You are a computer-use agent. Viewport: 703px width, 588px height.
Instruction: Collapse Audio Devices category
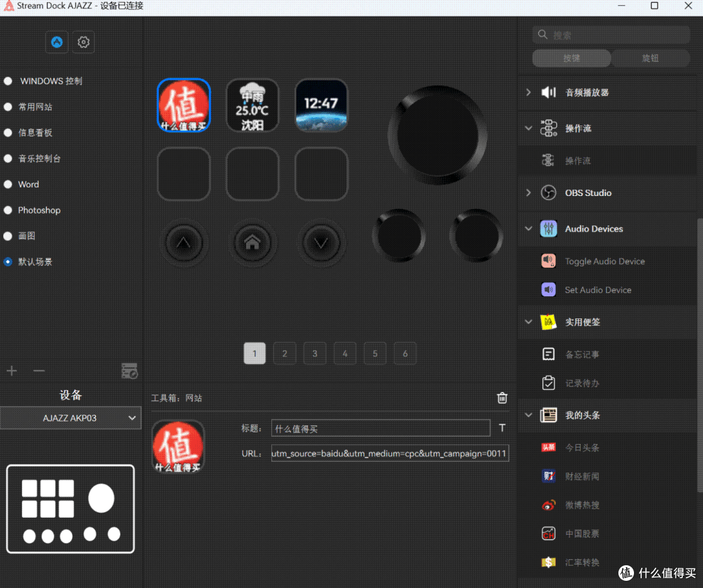coord(529,229)
